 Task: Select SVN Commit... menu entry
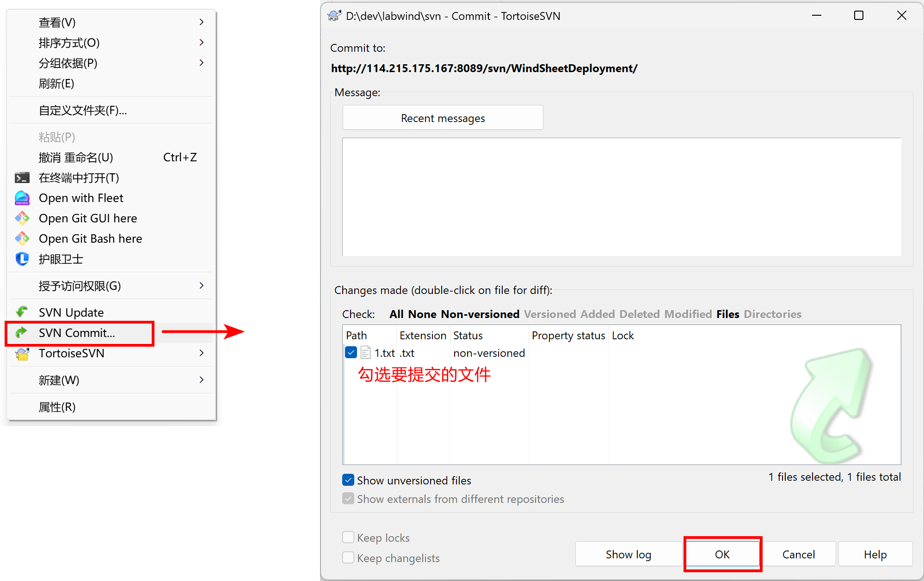tap(111, 333)
